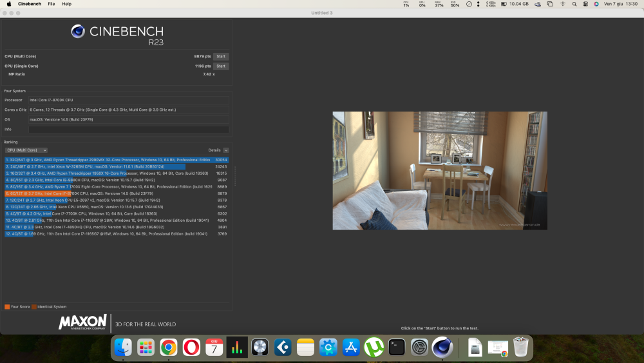The width and height of the screenshot is (644, 363).
Task: Select ranking row 7 Xeon E5-2697 v2
Action: pyautogui.click(x=117, y=201)
